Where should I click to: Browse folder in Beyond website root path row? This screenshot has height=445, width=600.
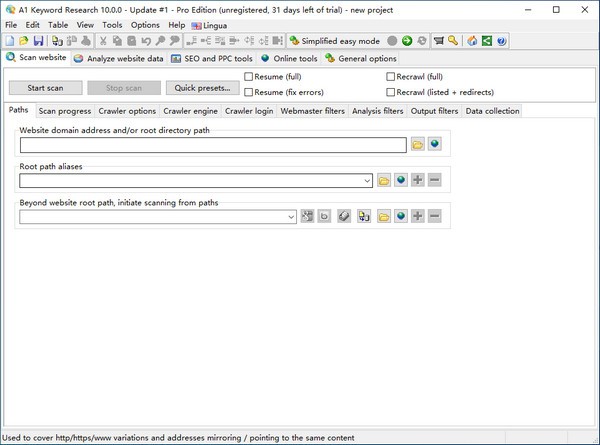(384, 216)
